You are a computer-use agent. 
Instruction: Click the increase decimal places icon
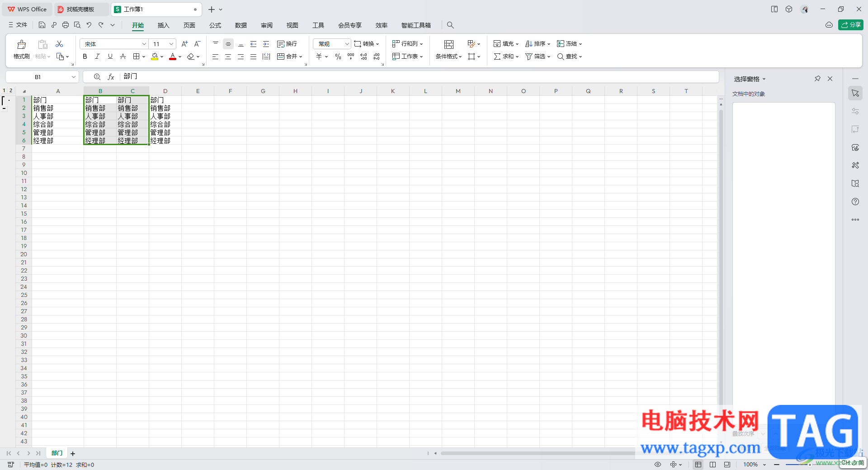pyautogui.click(x=363, y=56)
